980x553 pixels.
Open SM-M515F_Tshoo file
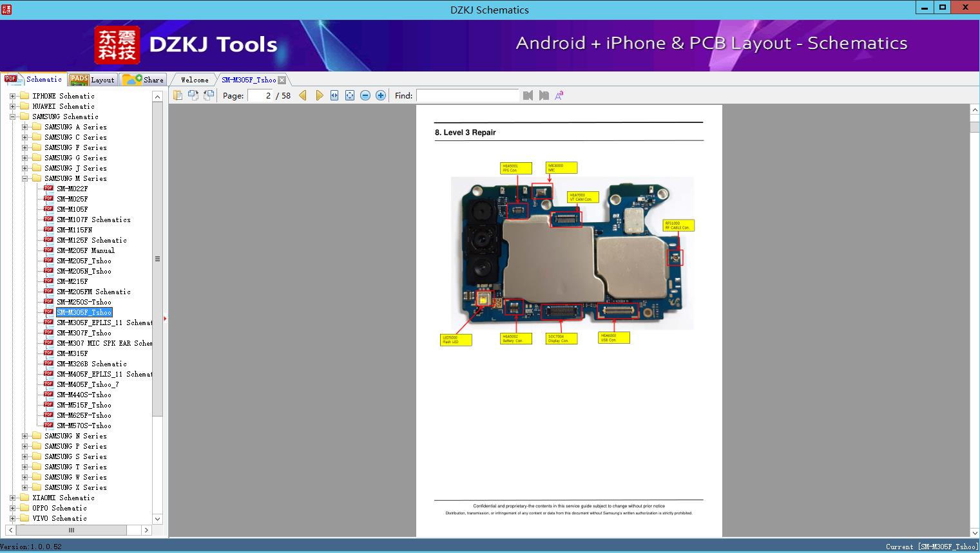[84, 405]
